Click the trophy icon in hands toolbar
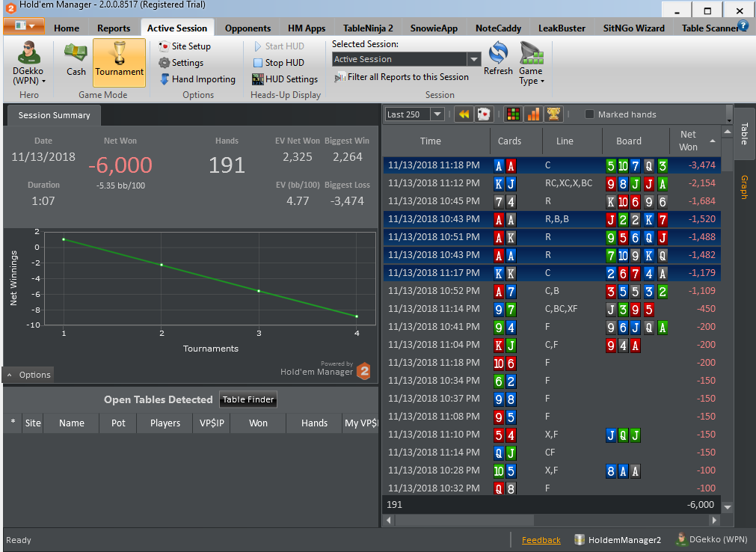 pos(553,114)
